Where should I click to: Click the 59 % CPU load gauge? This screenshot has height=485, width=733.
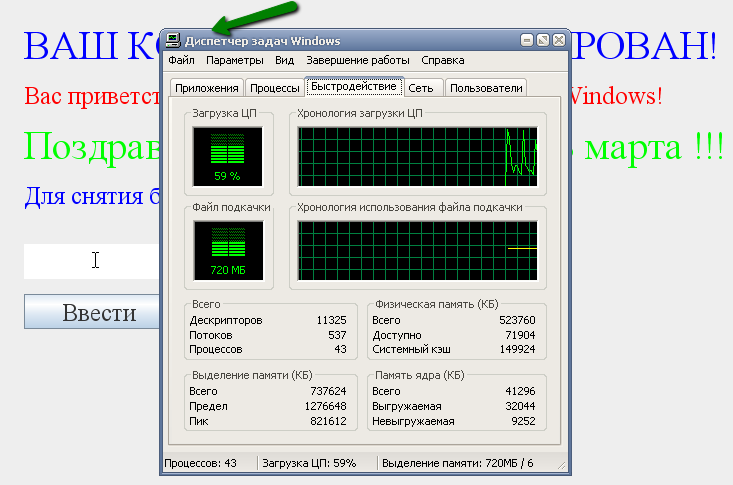228,157
